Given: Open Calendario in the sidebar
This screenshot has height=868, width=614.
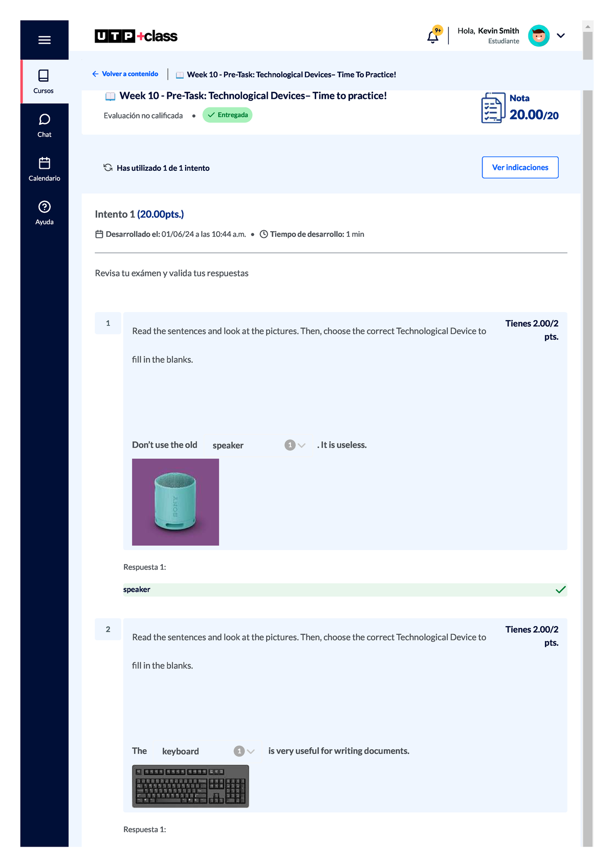Looking at the screenshot, I should [x=45, y=169].
